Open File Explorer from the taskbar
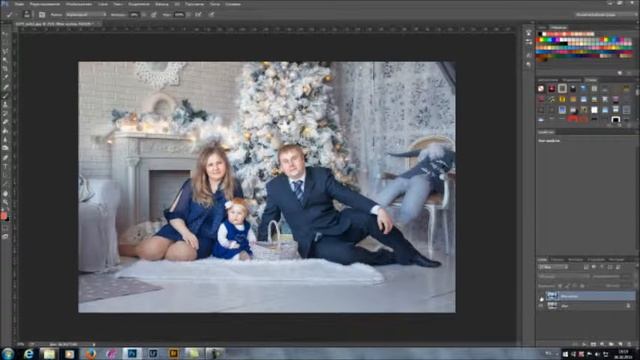The image size is (640, 360). [49, 353]
